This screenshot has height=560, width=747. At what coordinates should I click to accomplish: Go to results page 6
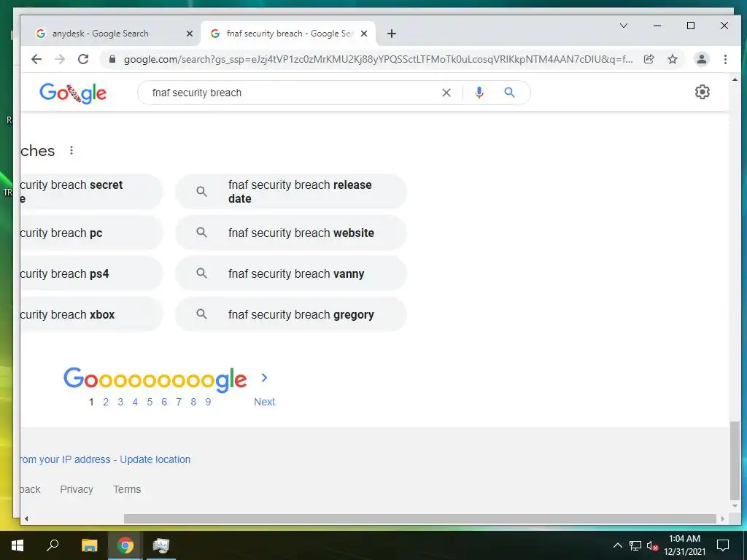(x=164, y=402)
